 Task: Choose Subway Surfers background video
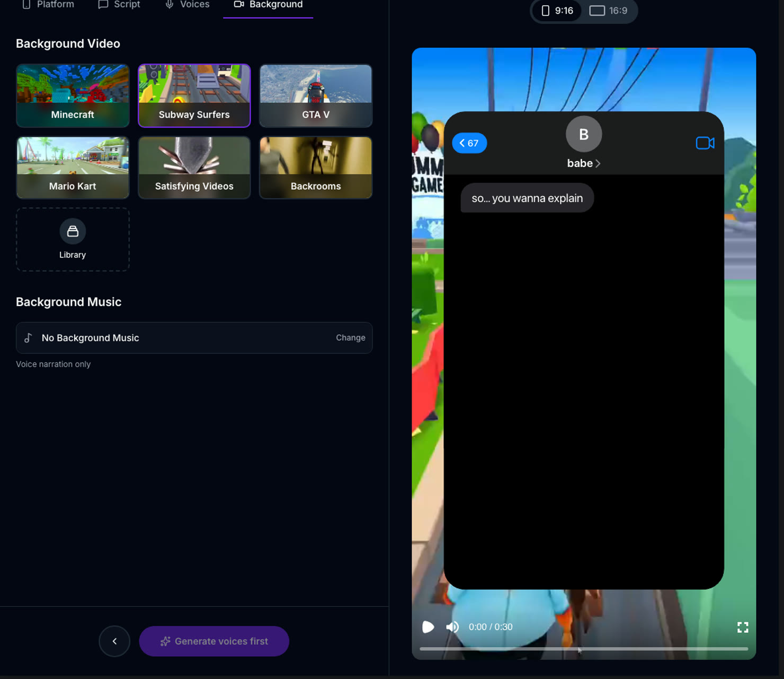[x=194, y=96]
